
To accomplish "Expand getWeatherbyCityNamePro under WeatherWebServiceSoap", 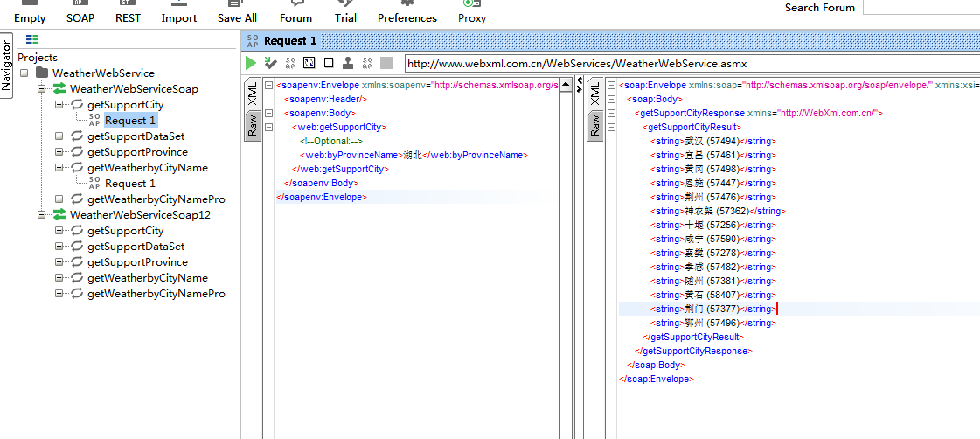I will (59, 199).
